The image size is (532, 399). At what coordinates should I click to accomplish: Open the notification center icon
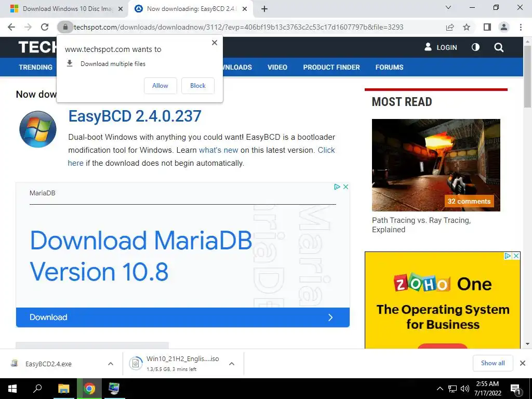click(516, 389)
